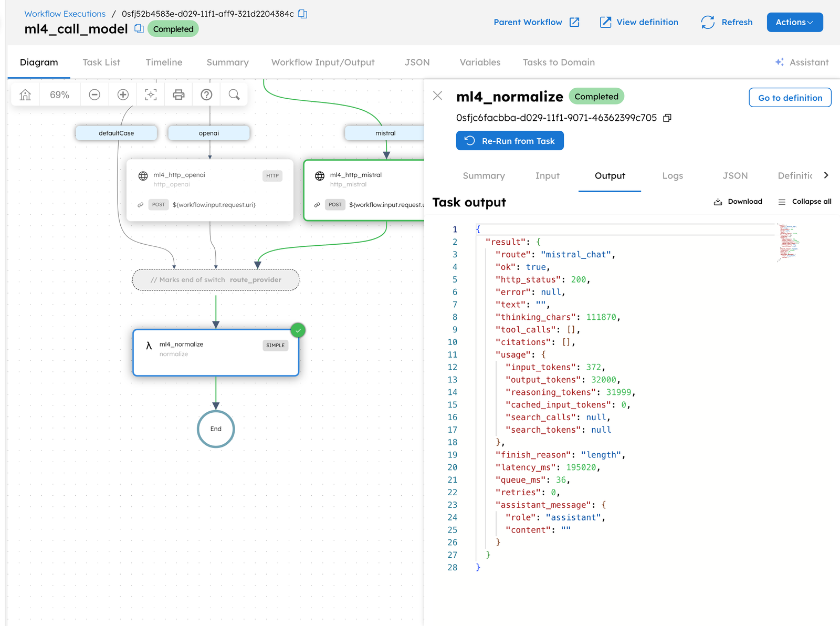Open the Definition tab in task panel
Viewport: 840px width, 626px height.
pyautogui.click(x=795, y=175)
